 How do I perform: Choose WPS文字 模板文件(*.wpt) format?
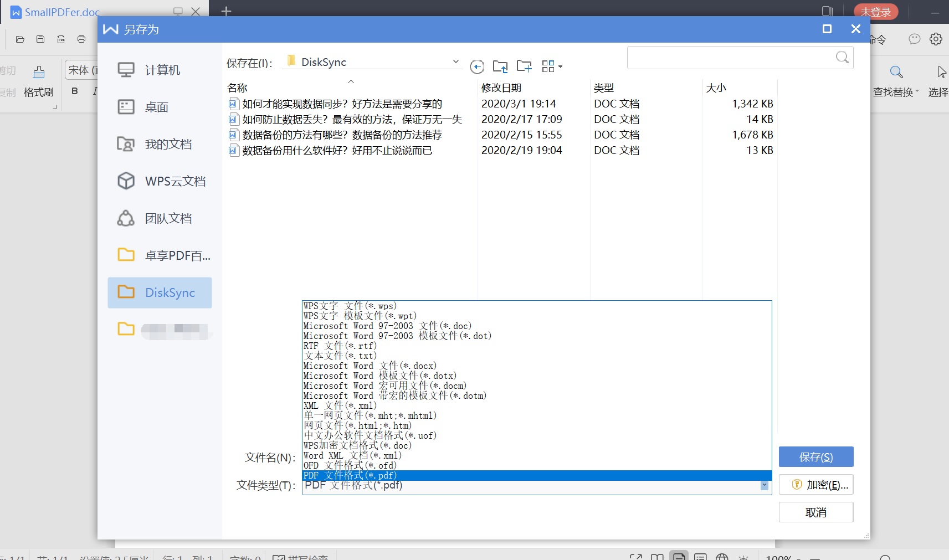click(537, 316)
